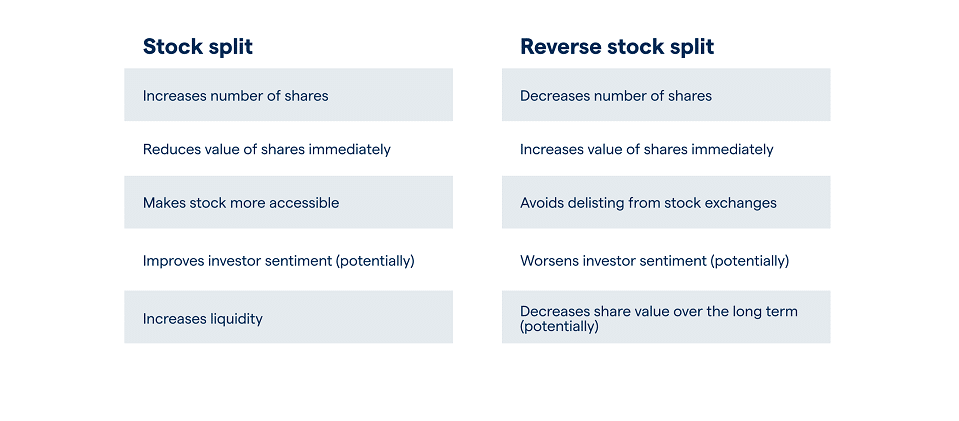
Task: Click "Worsens investor sentiment (potentially)" text
Action: click(654, 261)
